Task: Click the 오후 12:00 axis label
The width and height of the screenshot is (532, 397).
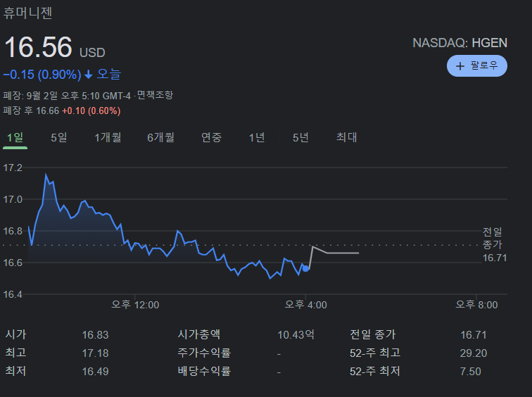Action: tap(135, 305)
